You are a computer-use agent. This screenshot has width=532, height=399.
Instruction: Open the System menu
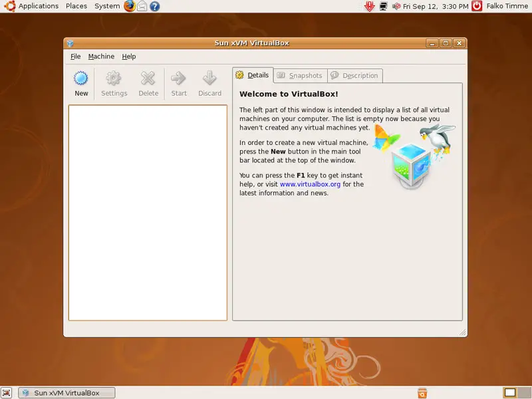tap(107, 6)
